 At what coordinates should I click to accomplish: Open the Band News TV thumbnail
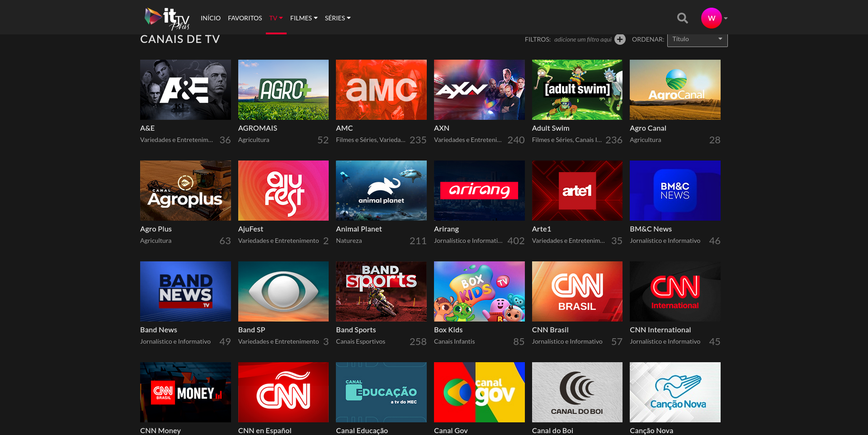pos(185,291)
